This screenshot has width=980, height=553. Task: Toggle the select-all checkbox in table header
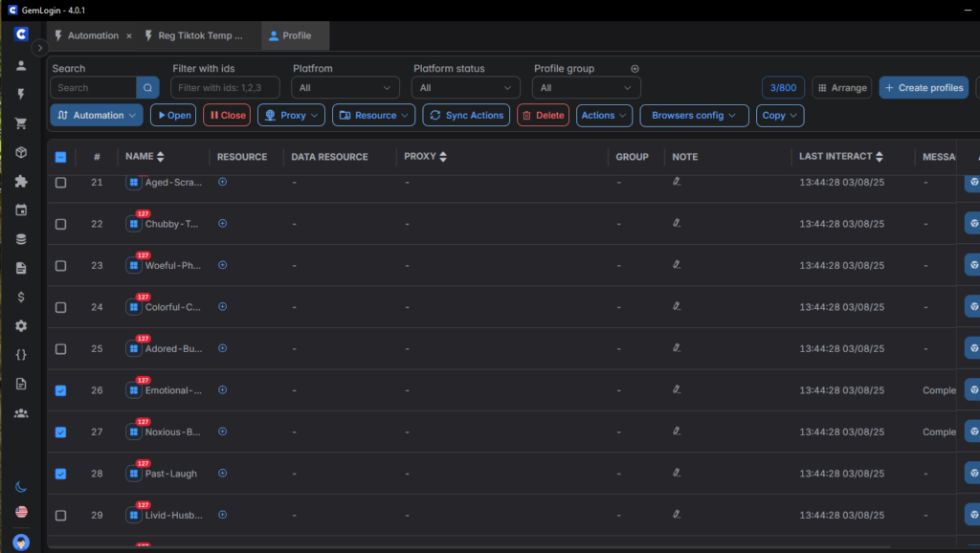(60, 157)
